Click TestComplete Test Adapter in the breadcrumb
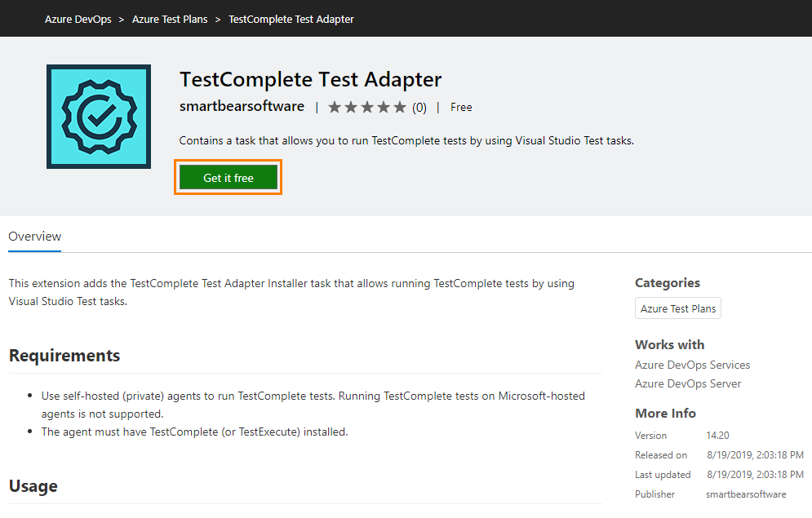The image size is (812, 518). pos(291,18)
